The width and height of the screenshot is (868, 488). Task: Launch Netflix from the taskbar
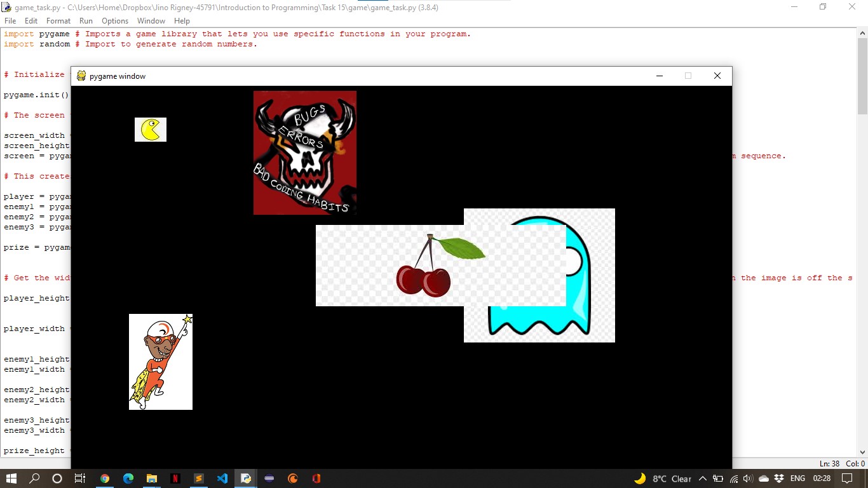point(175,478)
